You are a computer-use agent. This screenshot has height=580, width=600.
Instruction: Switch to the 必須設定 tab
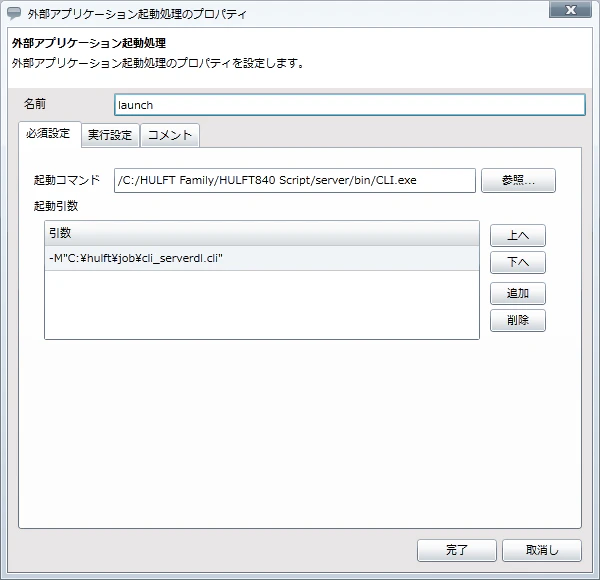[49, 134]
